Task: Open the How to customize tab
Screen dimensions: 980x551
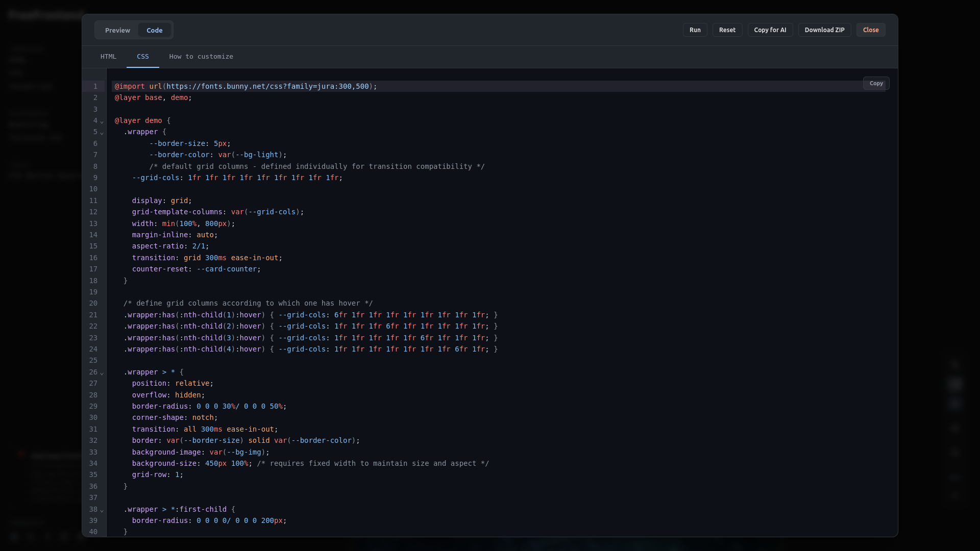Action: pos(201,57)
